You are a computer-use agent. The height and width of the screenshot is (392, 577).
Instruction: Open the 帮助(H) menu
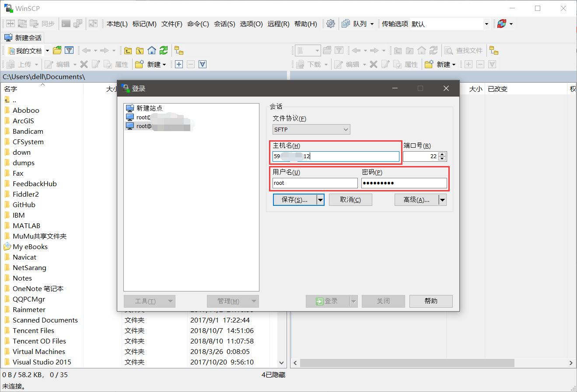pos(306,24)
